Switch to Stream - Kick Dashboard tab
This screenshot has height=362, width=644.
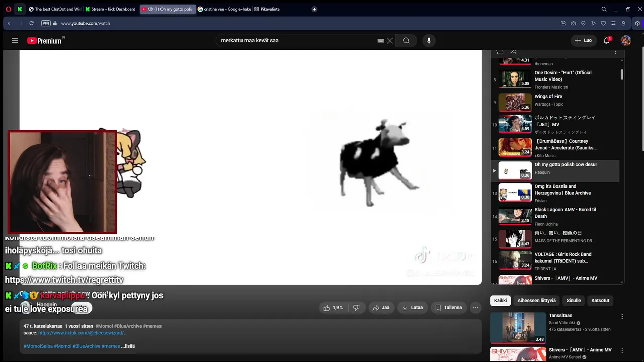pyautogui.click(x=111, y=9)
